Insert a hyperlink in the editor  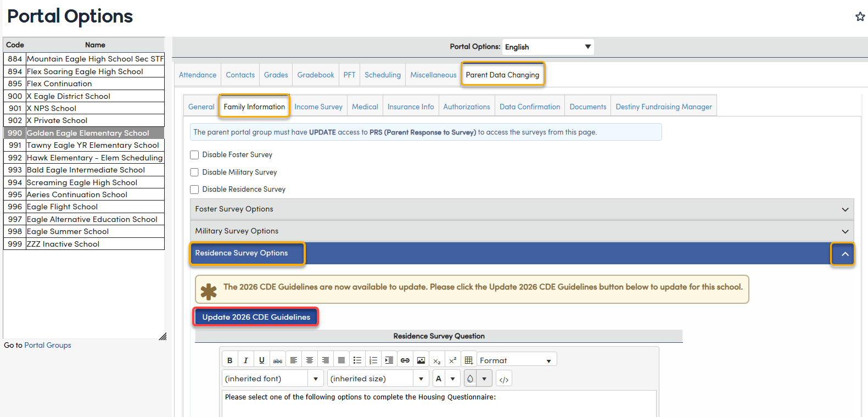click(x=405, y=360)
